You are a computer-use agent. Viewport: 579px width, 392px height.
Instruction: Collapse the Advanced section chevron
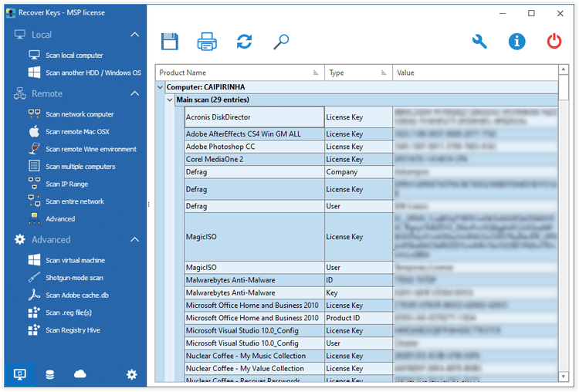[134, 240]
